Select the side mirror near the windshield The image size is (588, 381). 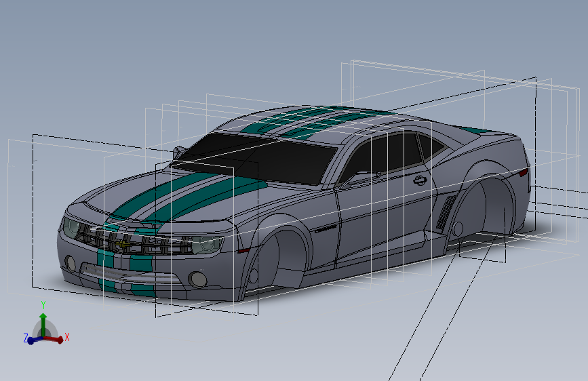(x=179, y=152)
